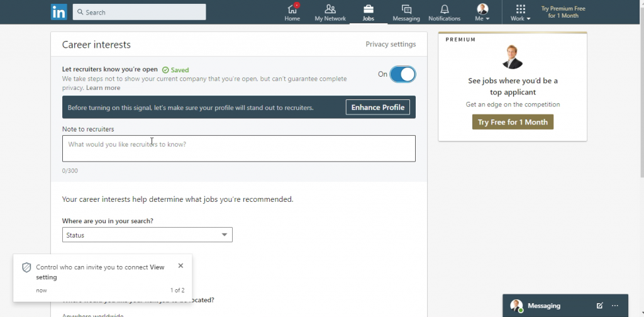Click Try Free for 1 Month button
Viewport: 644px width, 317px height.
coord(513,122)
